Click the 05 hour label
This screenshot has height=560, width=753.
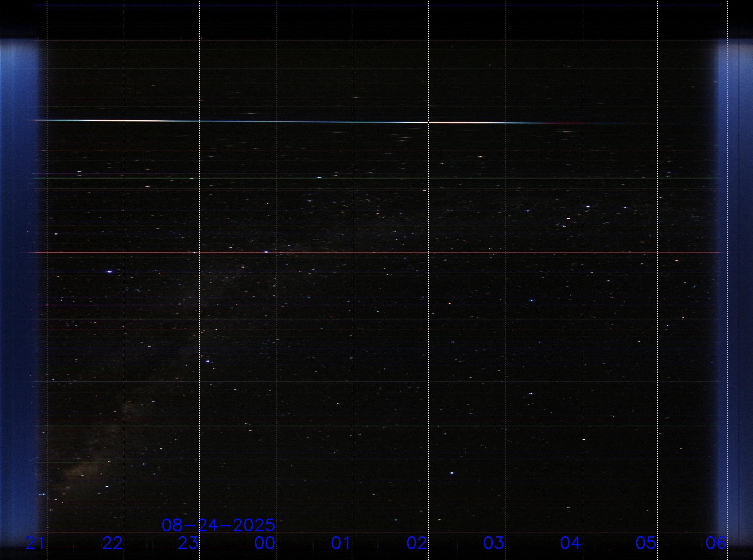[x=646, y=543]
